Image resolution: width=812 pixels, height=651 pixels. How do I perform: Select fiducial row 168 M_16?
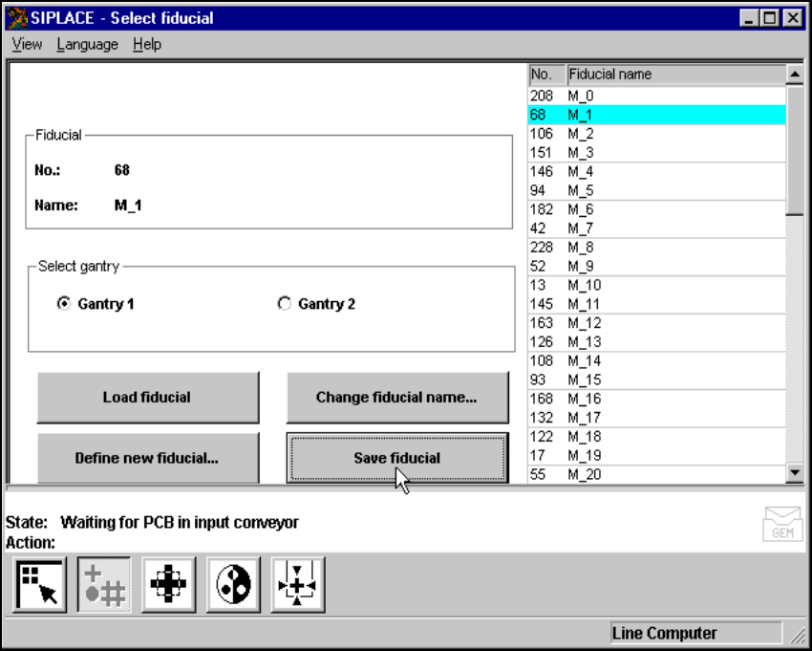656,399
